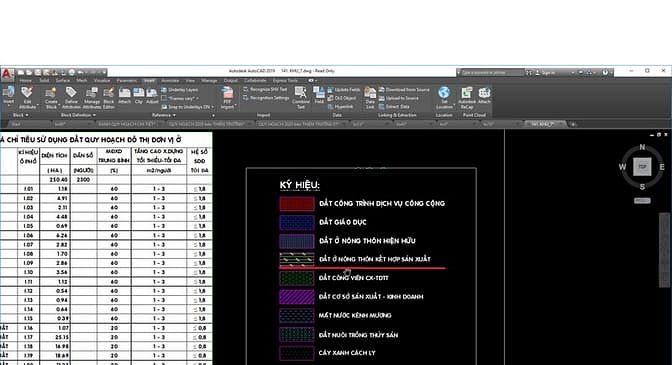The height and width of the screenshot is (365, 672).
Task: Click Define Attributes in the ribbon
Action: tap(71, 98)
